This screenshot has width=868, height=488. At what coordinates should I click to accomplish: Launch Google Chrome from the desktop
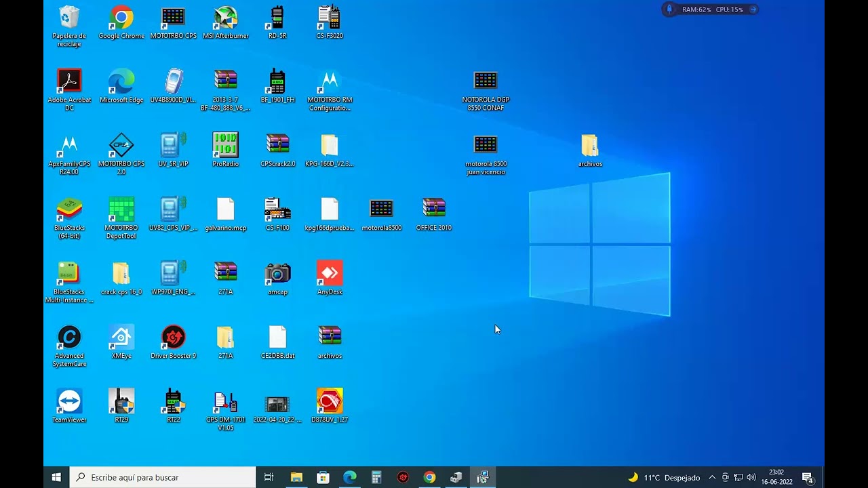point(121,22)
